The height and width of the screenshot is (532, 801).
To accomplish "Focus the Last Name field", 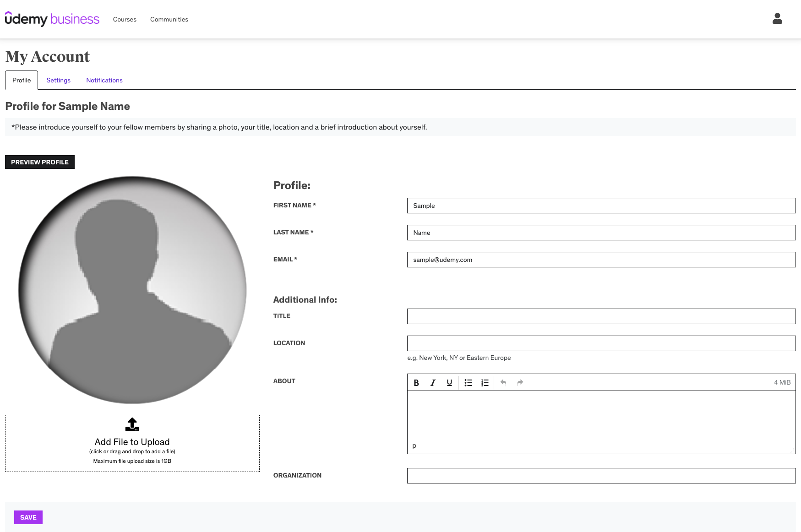I will (601, 233).
